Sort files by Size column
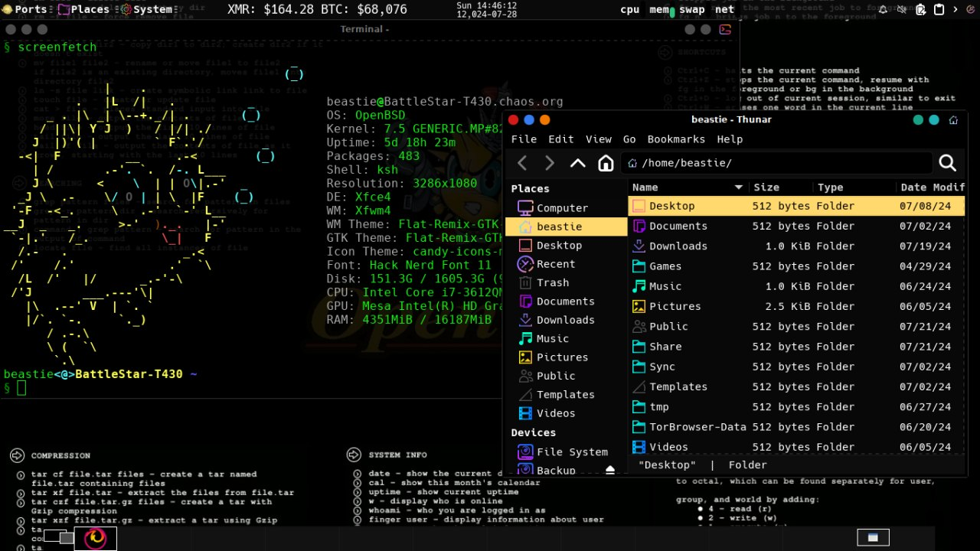Screen dimensions: 980x551 [766, 187]
